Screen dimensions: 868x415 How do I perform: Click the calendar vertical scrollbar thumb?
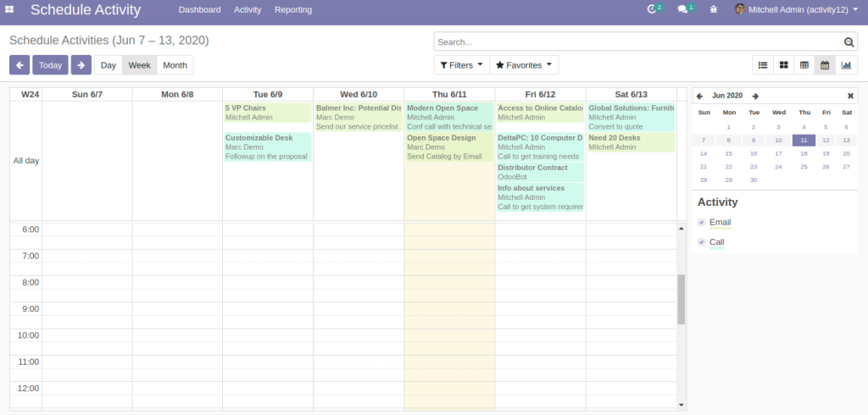(681, 299)
